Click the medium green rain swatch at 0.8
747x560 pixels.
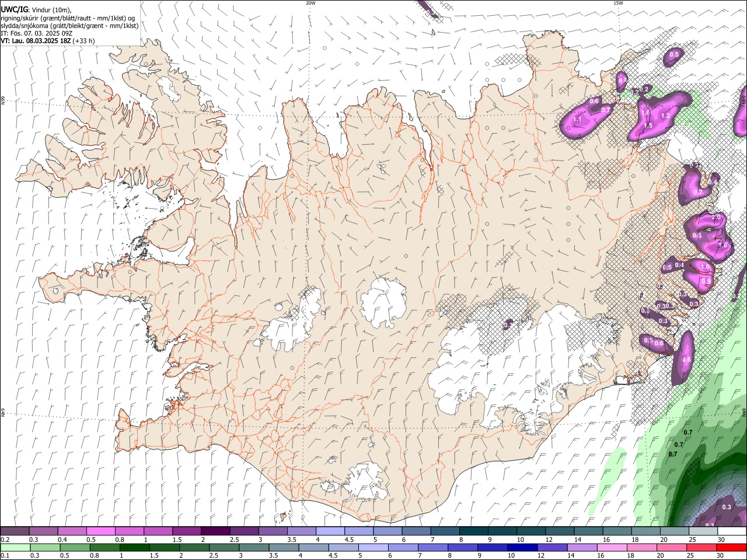tap(104, 547)
